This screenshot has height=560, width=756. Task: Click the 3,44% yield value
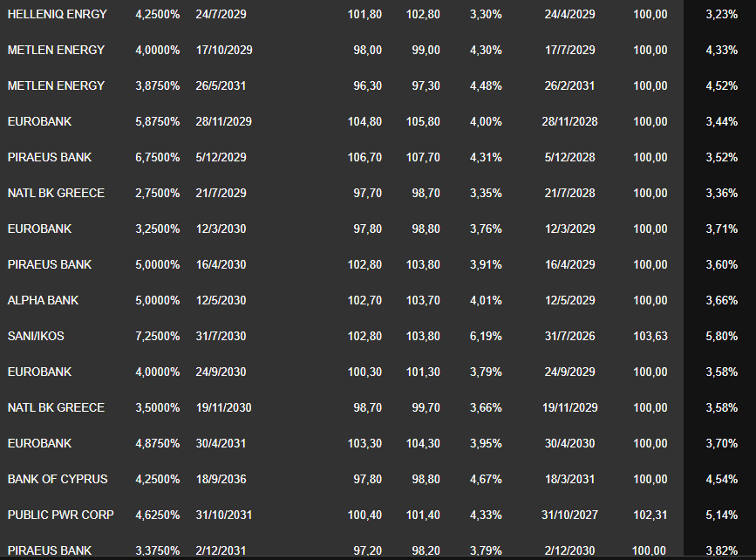[722, 121]
